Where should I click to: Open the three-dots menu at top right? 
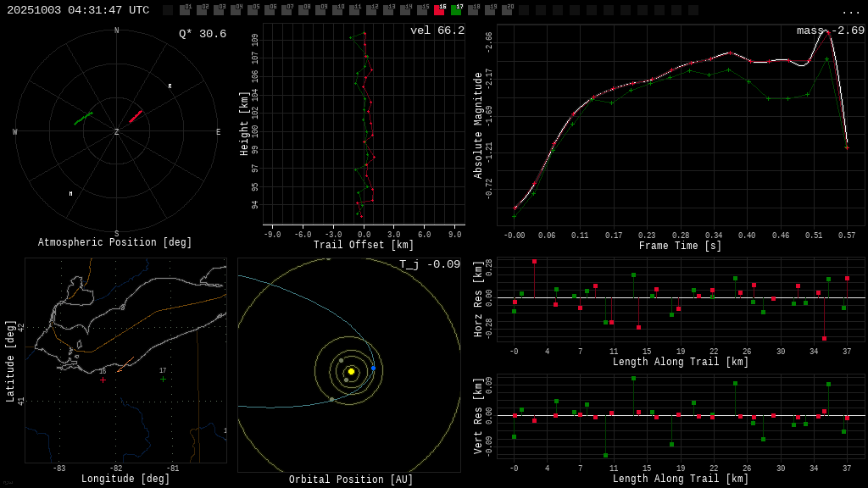pyautogui.click(x=850, y=11)
